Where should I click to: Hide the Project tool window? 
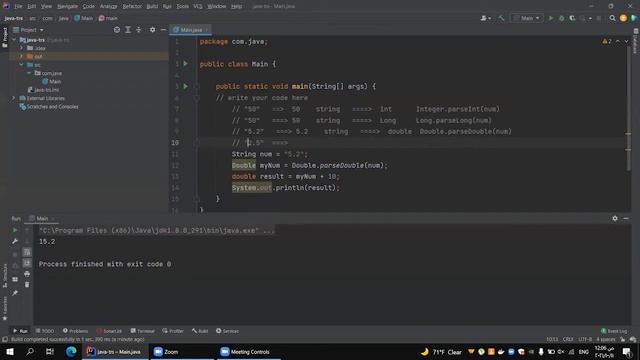(x=163, y=30)
